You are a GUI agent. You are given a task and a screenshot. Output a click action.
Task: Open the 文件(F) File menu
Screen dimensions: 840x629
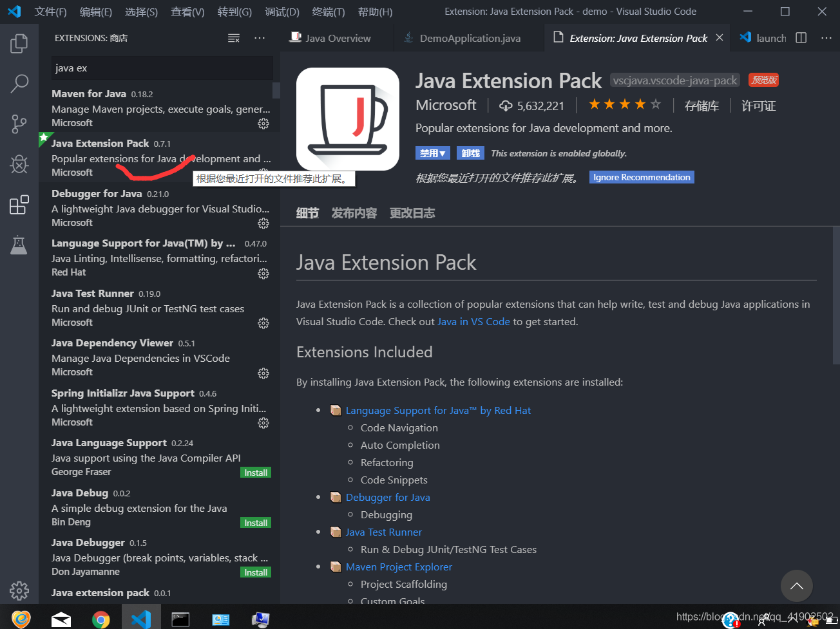pyautogui.click(x=50, y=12)
